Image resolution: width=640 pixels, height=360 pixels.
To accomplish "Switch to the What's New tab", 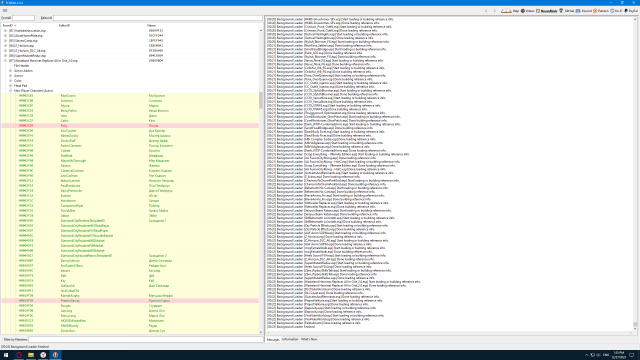I will [309, 340].
